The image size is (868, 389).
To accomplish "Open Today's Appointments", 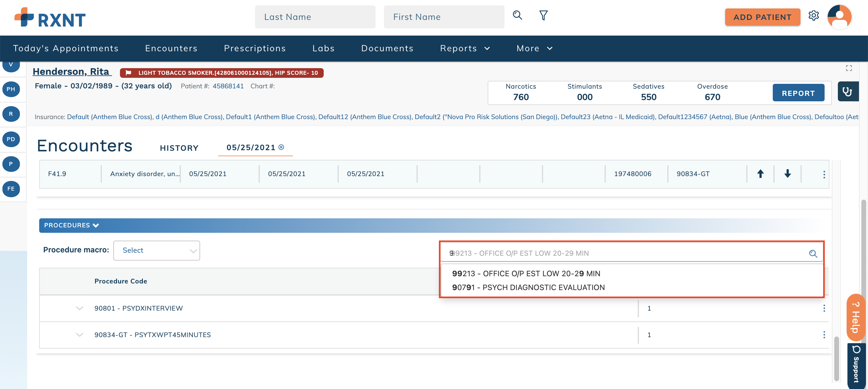I will (66, 49).
